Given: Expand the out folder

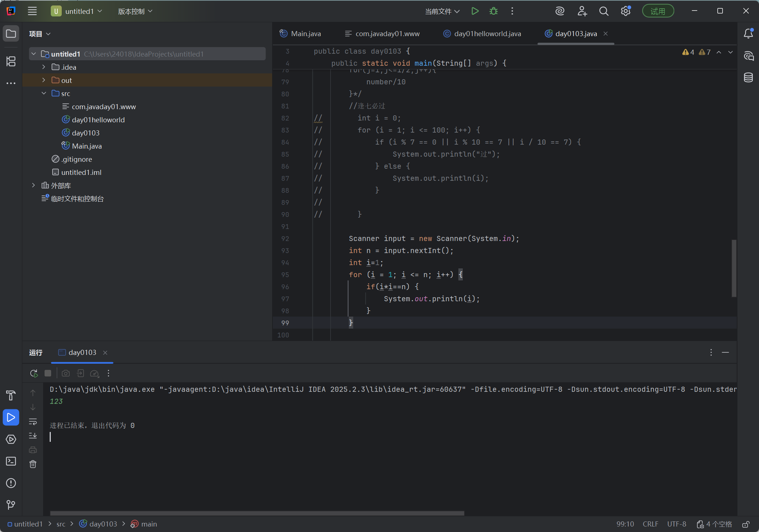Looking at the screenshot, I should click(44, 80).
